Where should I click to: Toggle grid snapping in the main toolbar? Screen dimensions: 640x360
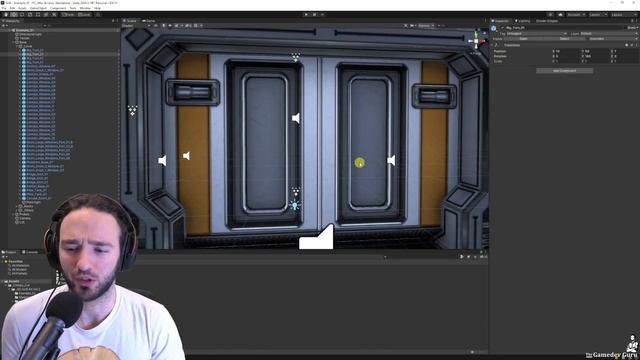point(98,15)
